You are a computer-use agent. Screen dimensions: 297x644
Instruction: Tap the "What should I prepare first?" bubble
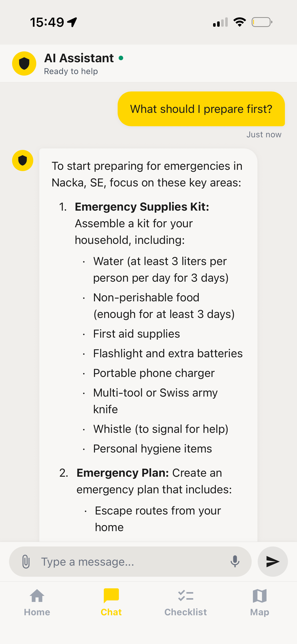click(201, 109)
